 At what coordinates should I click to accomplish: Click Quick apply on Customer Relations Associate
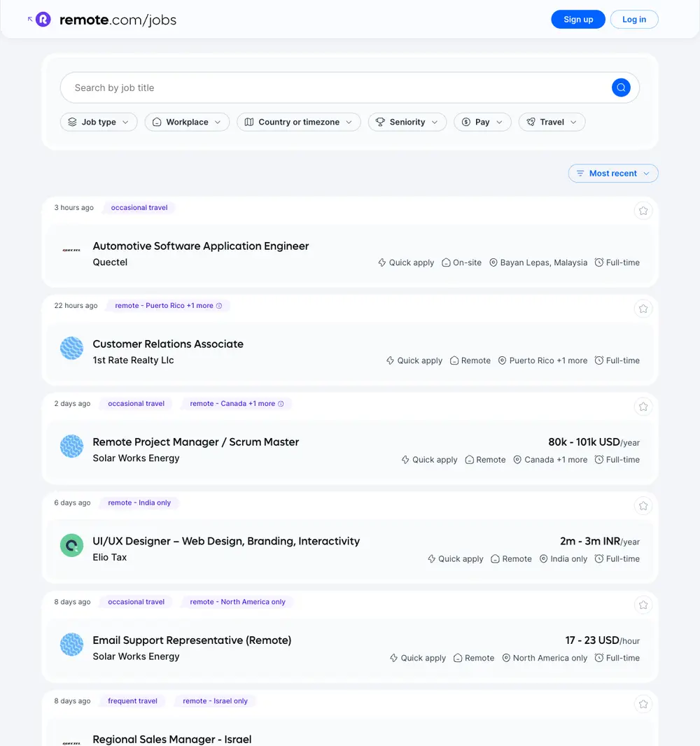coord(414,360)
